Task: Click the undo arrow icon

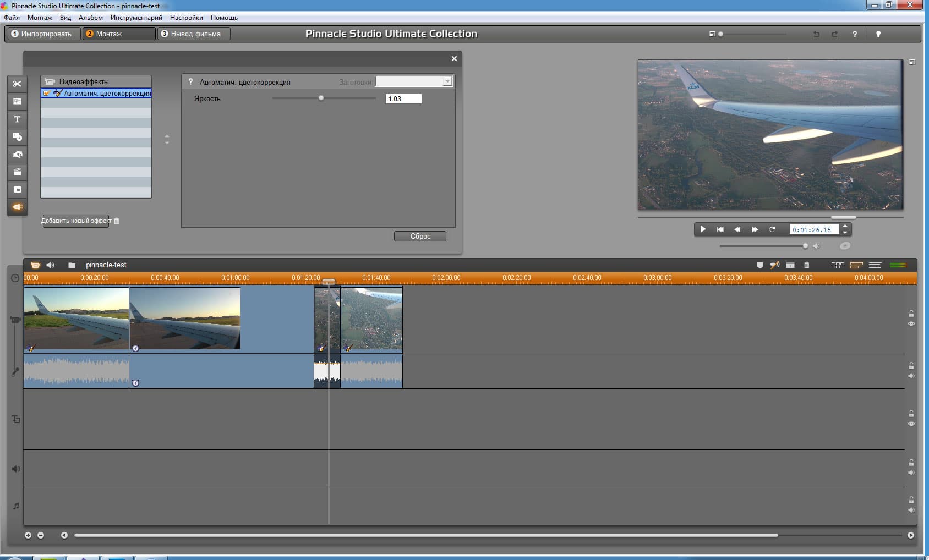Action: 816,34
